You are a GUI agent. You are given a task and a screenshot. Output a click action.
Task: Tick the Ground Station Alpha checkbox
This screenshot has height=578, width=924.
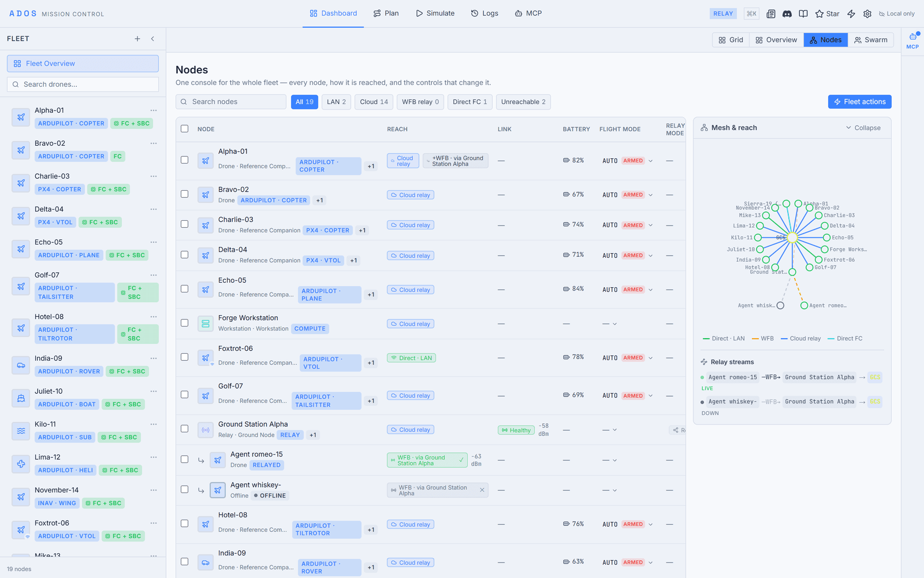point(185,429)
